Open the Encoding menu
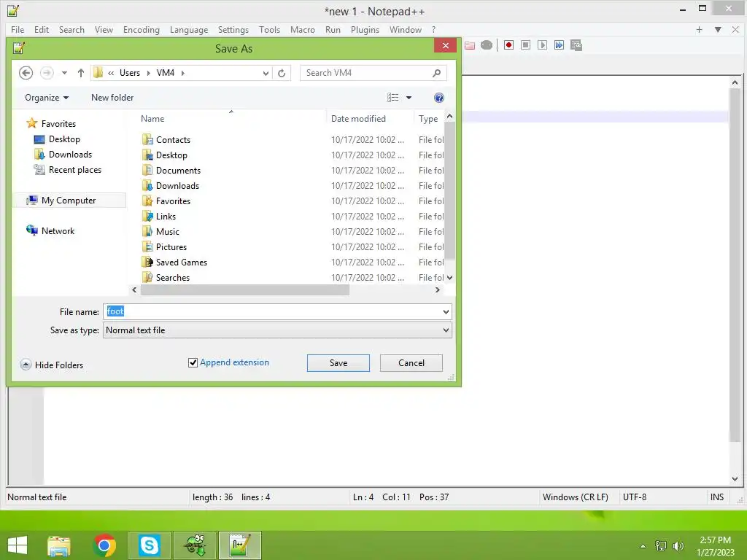 [x=142, y=29]
